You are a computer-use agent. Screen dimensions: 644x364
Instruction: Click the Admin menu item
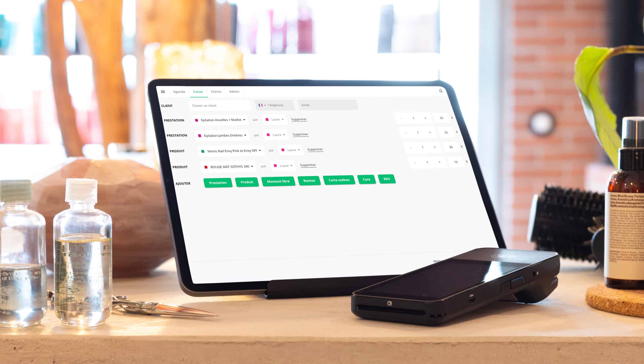click(234, 92)
